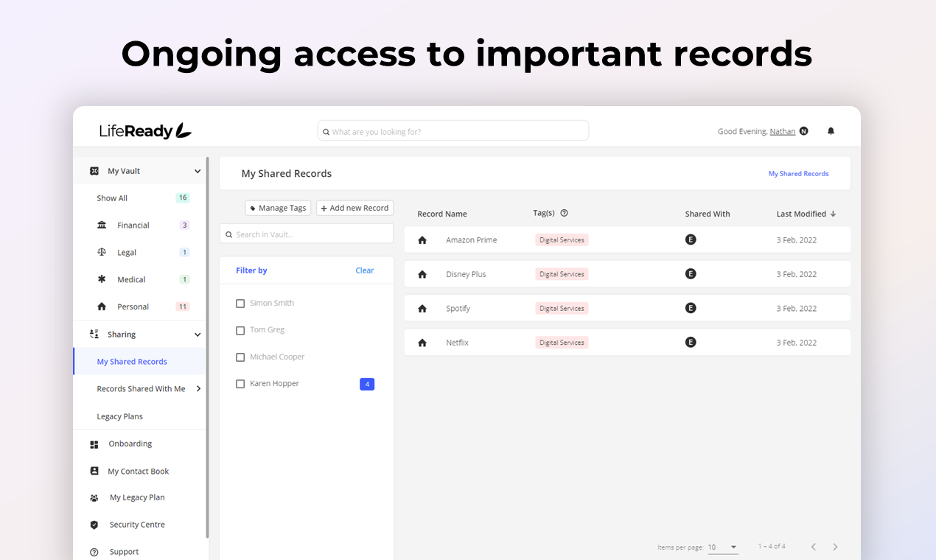Click the Disney Plus record name

pyautogui.click(x=466, y=274)
